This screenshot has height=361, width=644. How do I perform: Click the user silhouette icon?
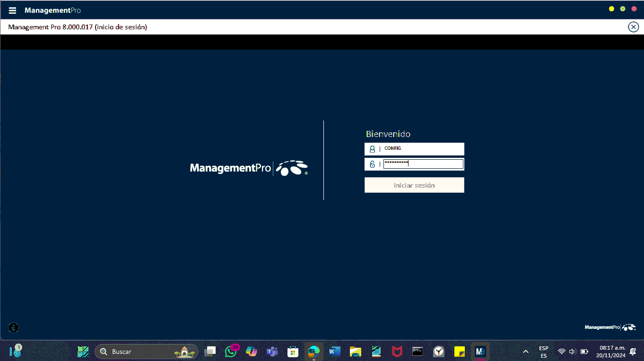point(372,149)
